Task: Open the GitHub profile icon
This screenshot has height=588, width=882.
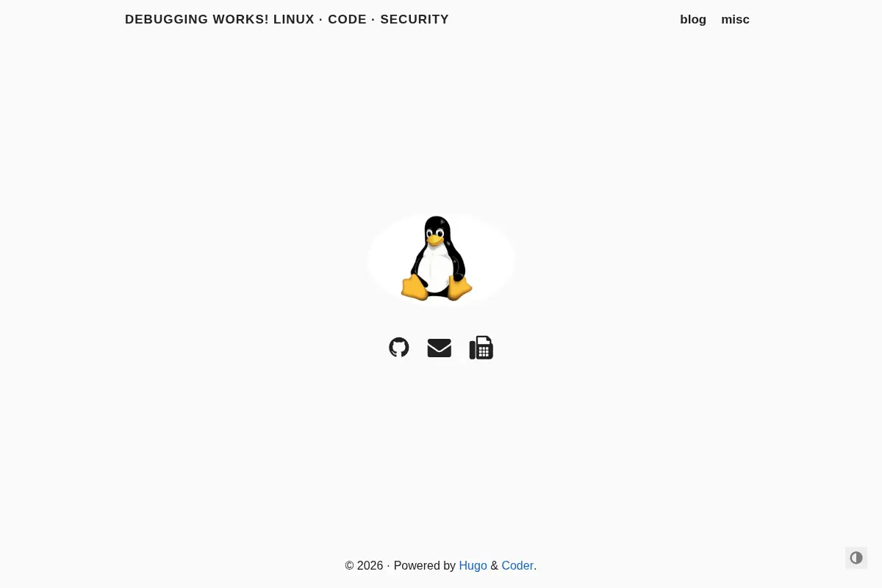Action: pos(398,348)
